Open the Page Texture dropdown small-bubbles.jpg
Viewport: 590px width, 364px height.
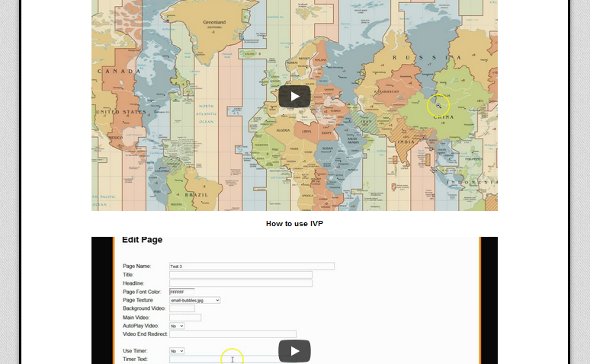194,300
